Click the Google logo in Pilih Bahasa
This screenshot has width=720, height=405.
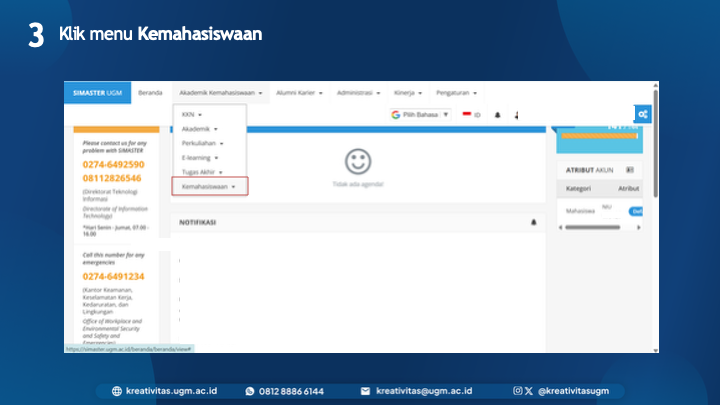[396, 115]
